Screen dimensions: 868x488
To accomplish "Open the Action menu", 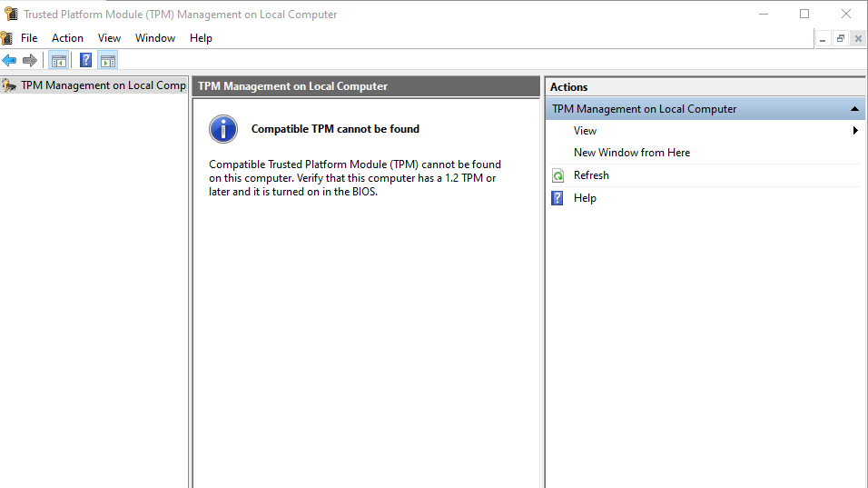I will click(67, 38).
